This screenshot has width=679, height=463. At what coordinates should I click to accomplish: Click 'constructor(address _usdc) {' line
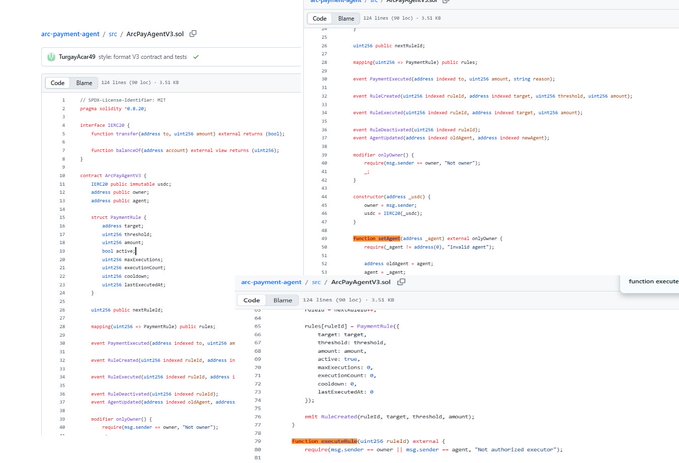tap(391, 197)
